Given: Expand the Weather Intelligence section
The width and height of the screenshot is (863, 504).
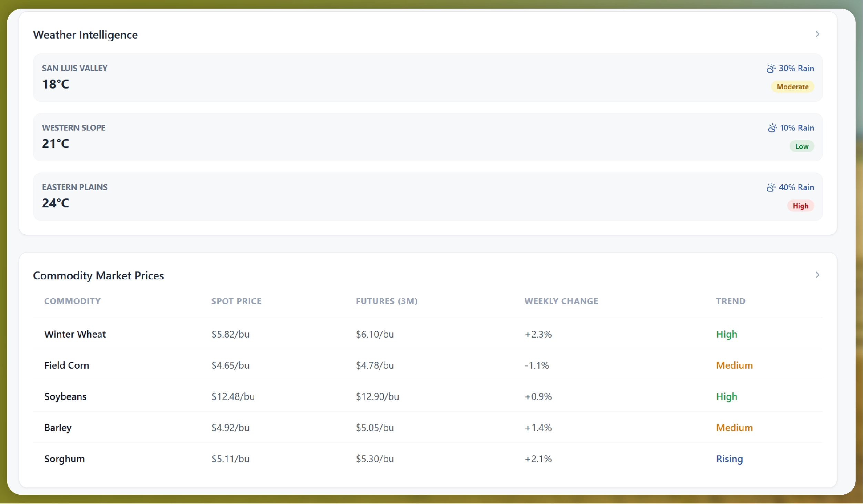Looking at the screenshot, I should 818,34.
